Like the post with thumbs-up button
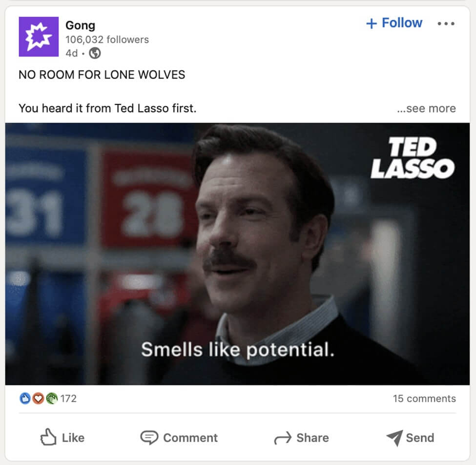The width and height of the screenshot is (476, 465). click(62, 437)
